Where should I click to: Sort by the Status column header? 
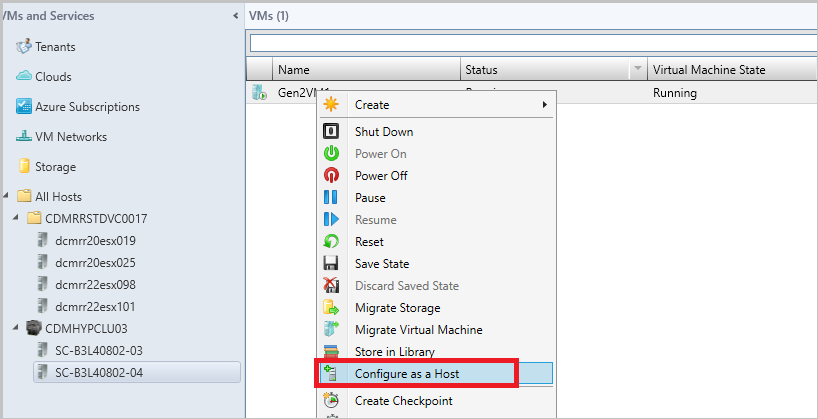tap(545, 69)
